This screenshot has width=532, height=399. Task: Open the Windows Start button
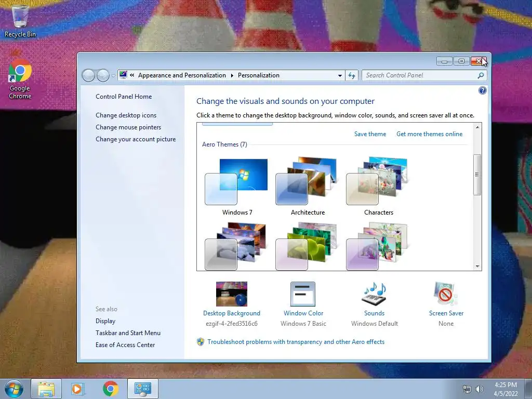14,389
